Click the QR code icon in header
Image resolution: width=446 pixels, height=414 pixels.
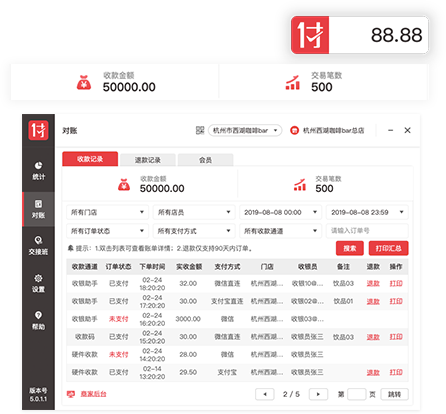(x=200, y=130)
